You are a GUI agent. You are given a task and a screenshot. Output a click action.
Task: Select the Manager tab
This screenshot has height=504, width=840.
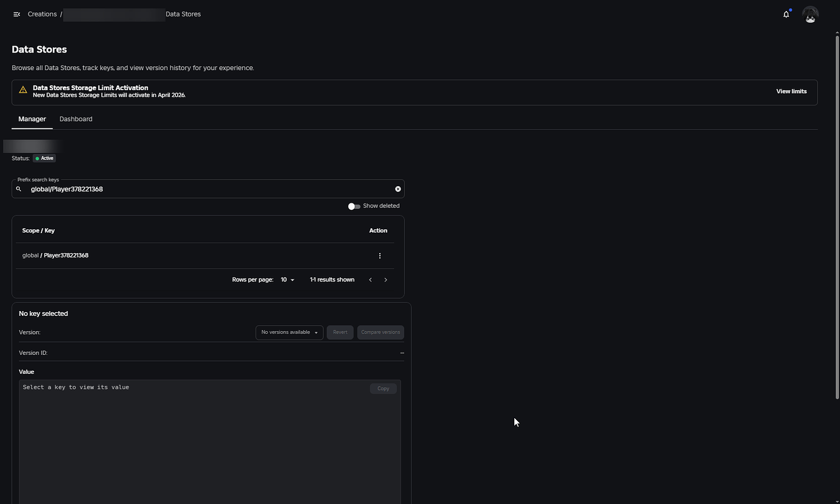pyautogui.click(x=31, y=119)
